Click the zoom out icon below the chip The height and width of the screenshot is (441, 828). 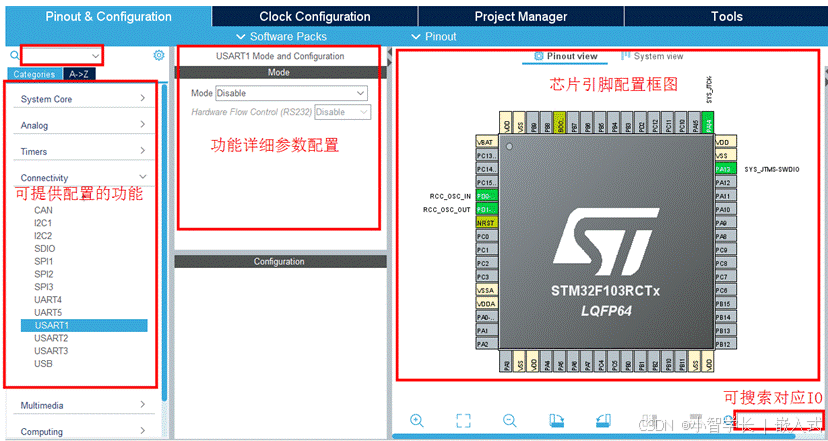click(510, 420)
